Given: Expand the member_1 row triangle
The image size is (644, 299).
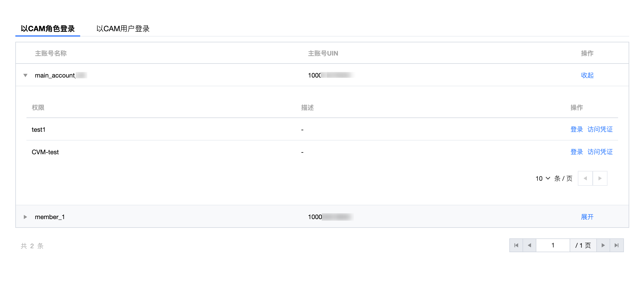Looking at the screenshot, I should coord(25,217).
